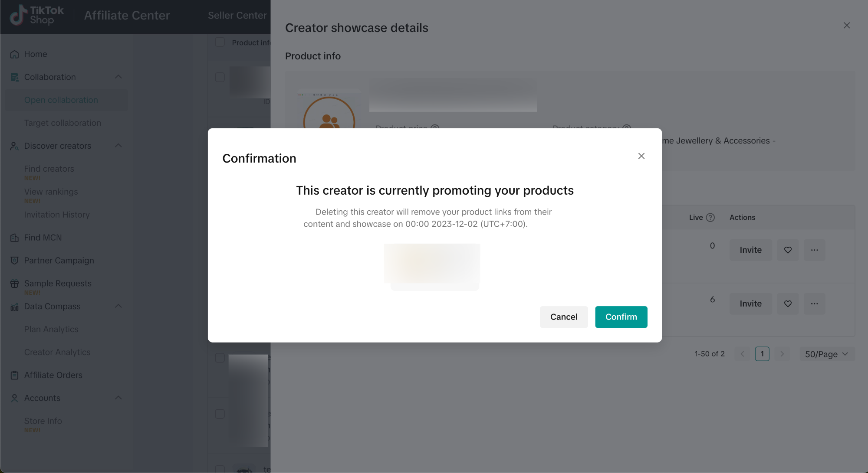
Task: Confirm deleting the creator
Action: (x=621, y=317)
